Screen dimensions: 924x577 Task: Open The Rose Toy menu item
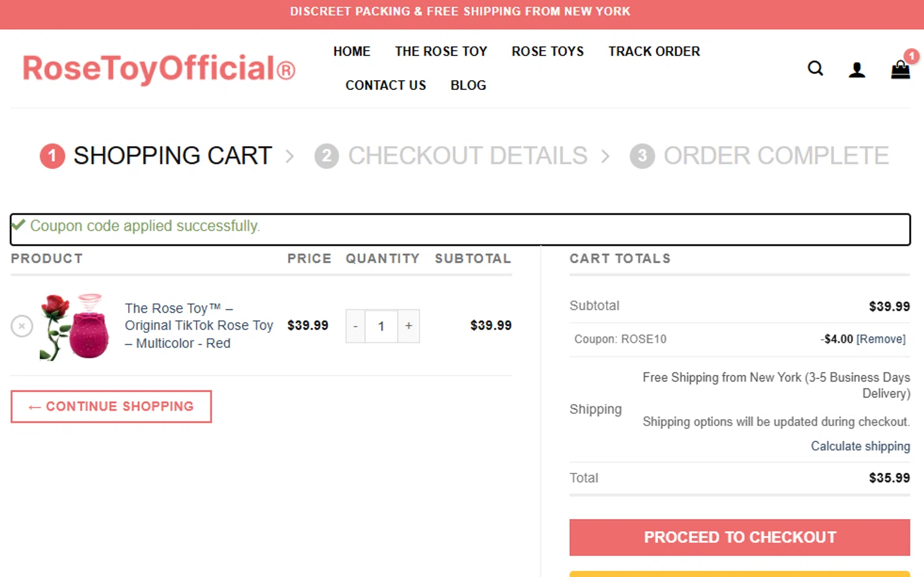[x=441, y=51]
